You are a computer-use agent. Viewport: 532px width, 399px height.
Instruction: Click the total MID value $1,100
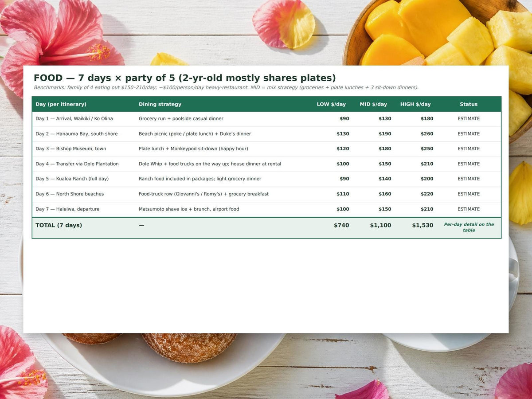click(380, 225)
